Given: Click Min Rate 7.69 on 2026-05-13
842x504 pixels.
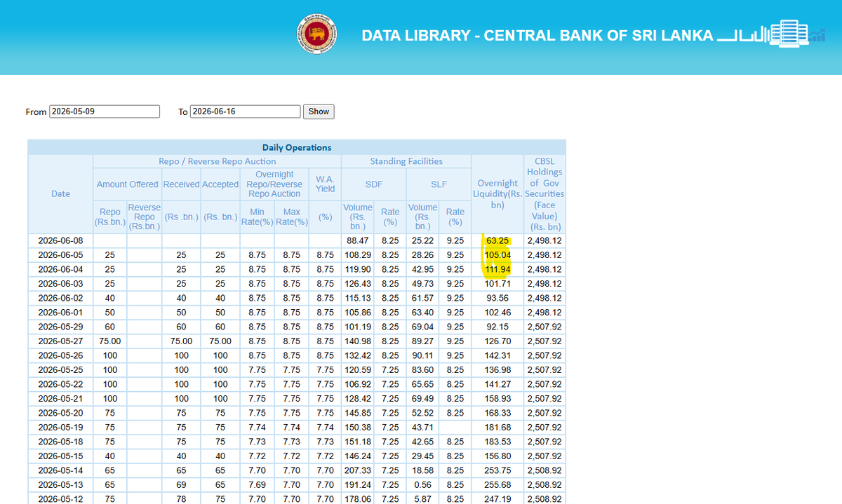Looking at the screenshot, I should pyautogui.click(x=257, y=485).
